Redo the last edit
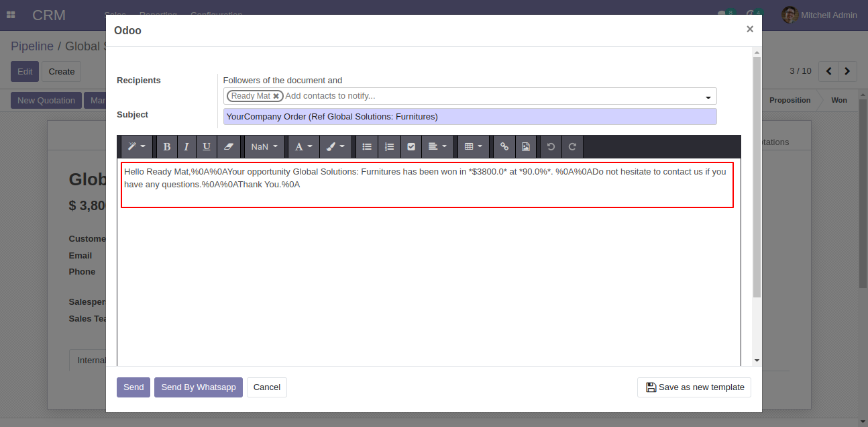Viewport: 868px width, 427px height. click(x=572, y=146)
